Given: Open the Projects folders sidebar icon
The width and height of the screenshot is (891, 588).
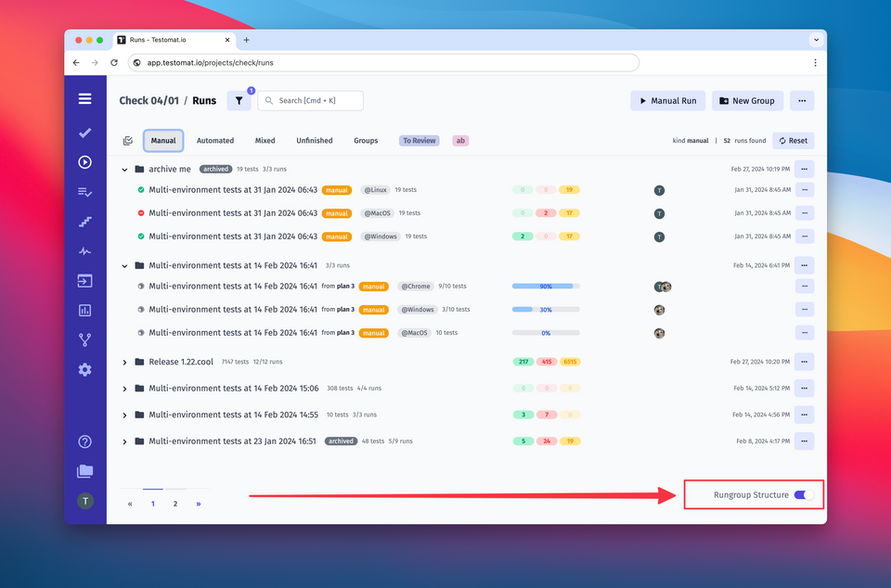Looking at the screenshot, I should pyautogui.click(x=84, y=471).
